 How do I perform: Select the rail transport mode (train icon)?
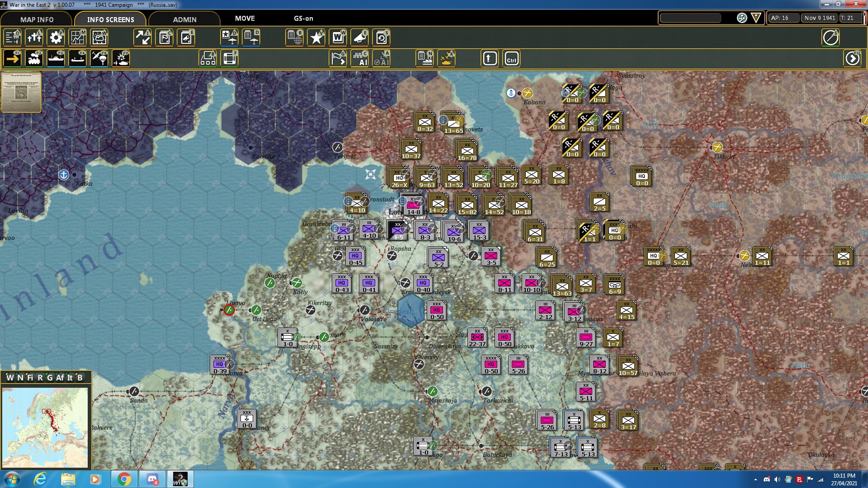[x=35, y=58]
